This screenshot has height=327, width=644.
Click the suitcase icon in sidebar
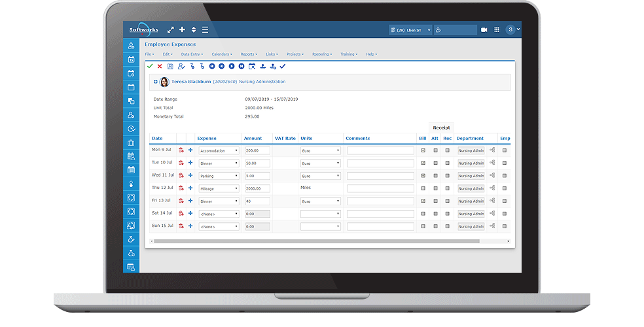131,143
